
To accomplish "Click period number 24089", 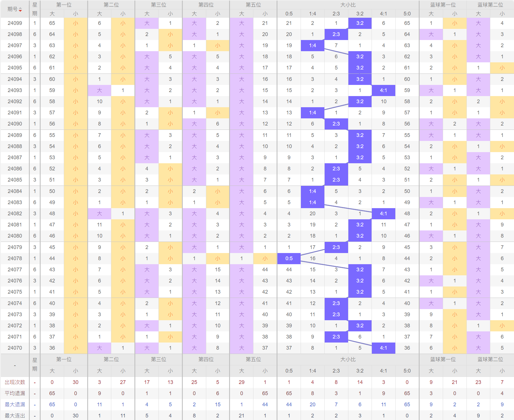I will coord(15,135).
